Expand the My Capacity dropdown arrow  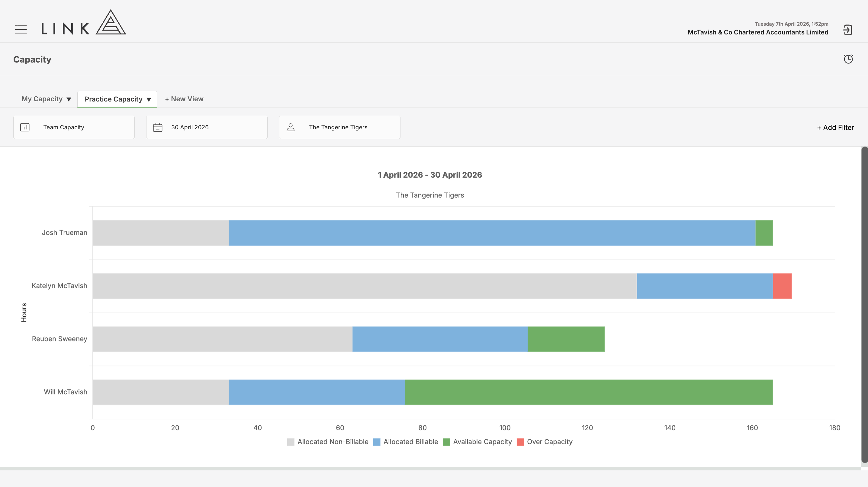click(69, 99)
